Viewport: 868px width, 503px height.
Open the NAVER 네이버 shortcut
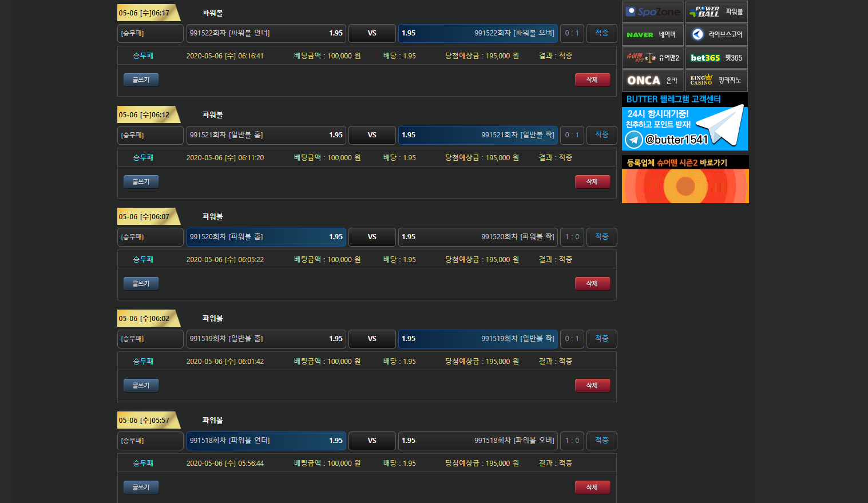point(653,35)
